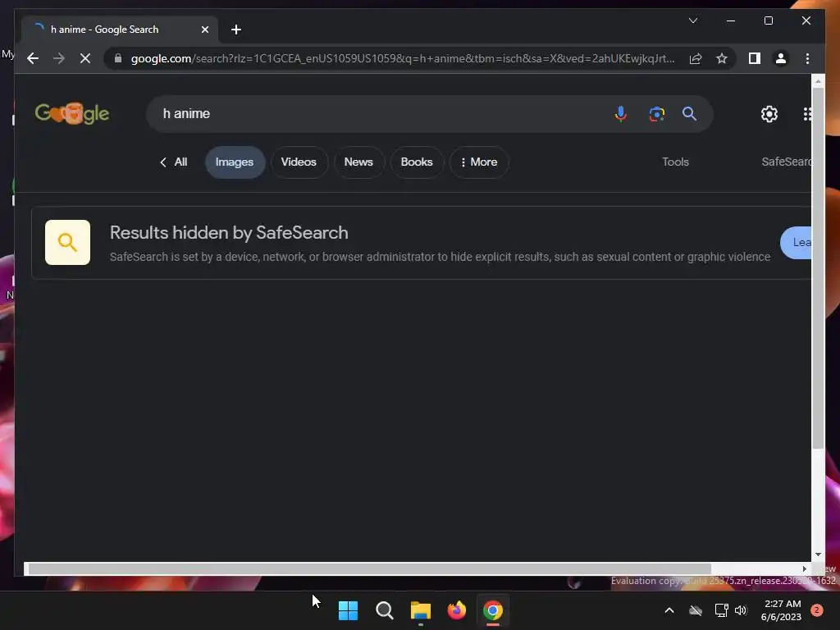Select the 'h anime - Google Search' tab
This screenshot has height=630, width=840.
tap(120, 30)
